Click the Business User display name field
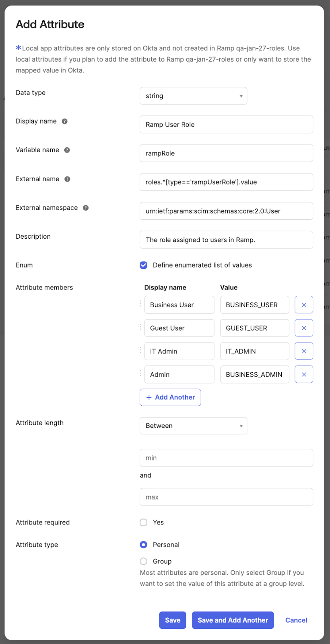This screenshot has width=330, height=644. click(179, 305)
